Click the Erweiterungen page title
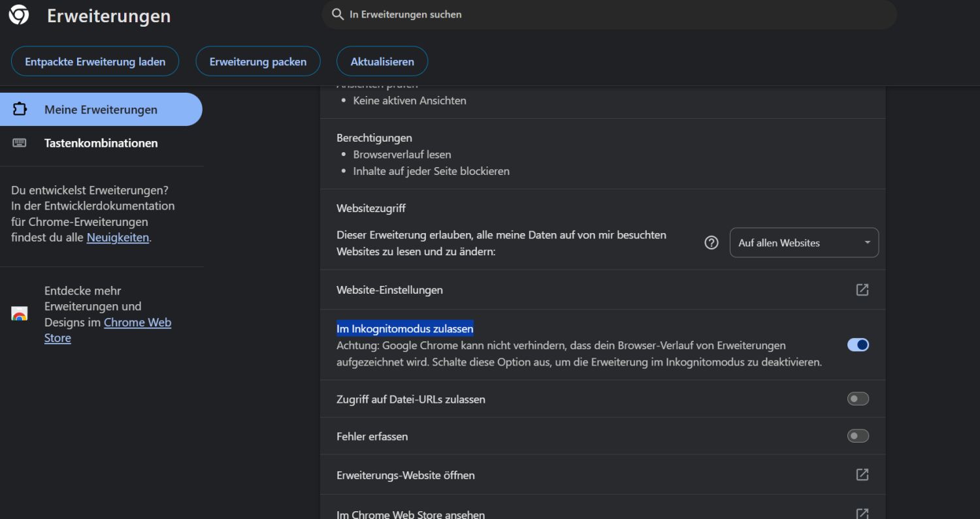 (x=108, y=16)
